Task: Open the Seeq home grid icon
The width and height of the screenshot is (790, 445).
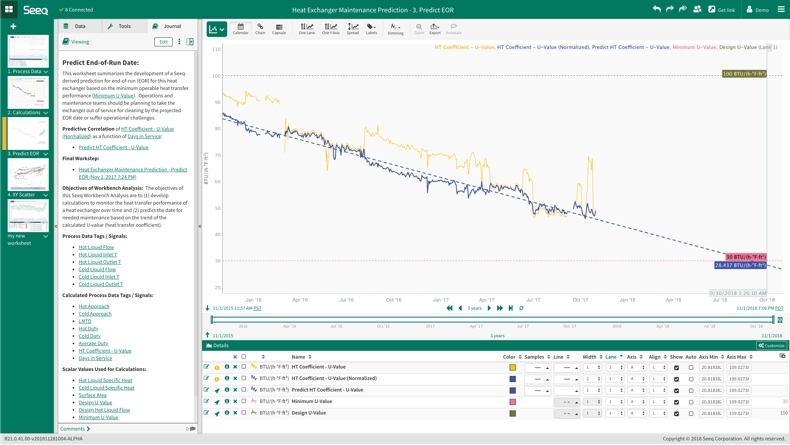Action: (x=9, y=9)
